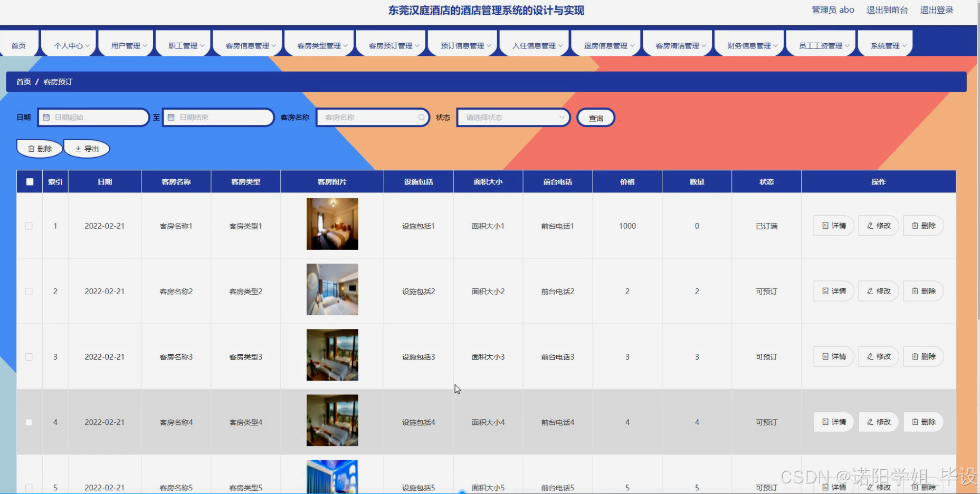Open details for row 1 (客房名称1)
The height and width of the screenshot is (494, 980).
click(x=834, y=226)
